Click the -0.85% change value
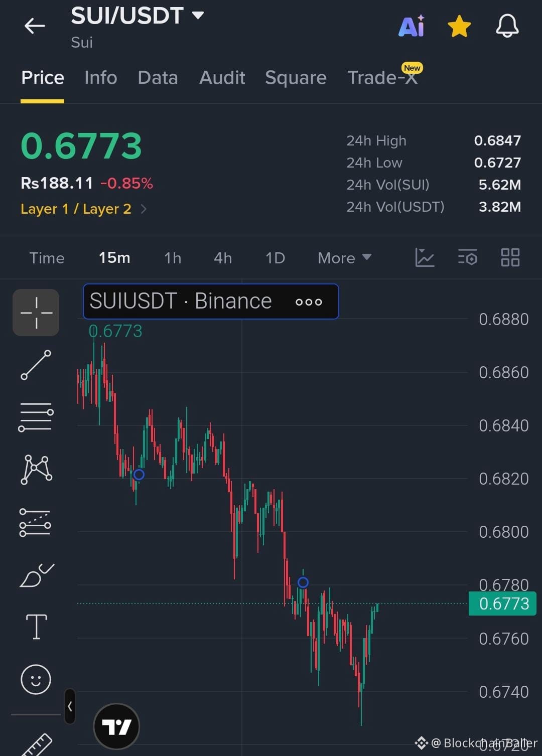542x756 pixels. click(126, 183)
